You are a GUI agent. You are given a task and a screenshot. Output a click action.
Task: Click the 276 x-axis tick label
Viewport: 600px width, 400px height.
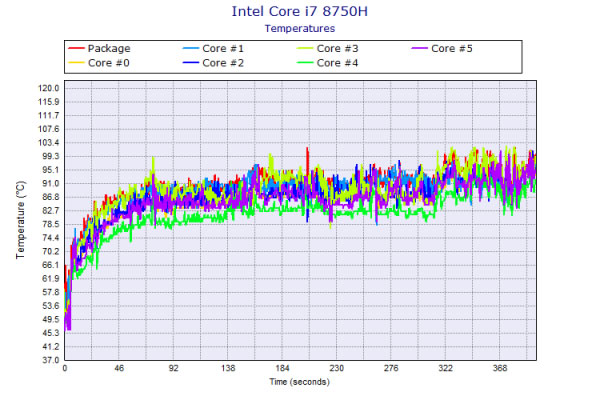391,368
